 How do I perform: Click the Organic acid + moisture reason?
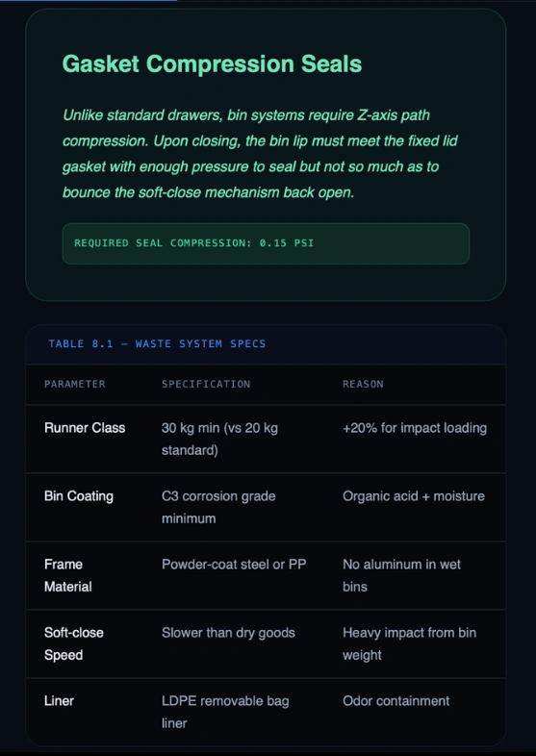414,496
